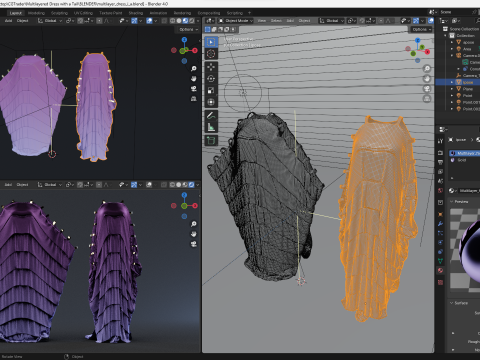Screen dimensions: 480x360
Task: Open Select menu in main viewport
Action: [x=276, y=21]
